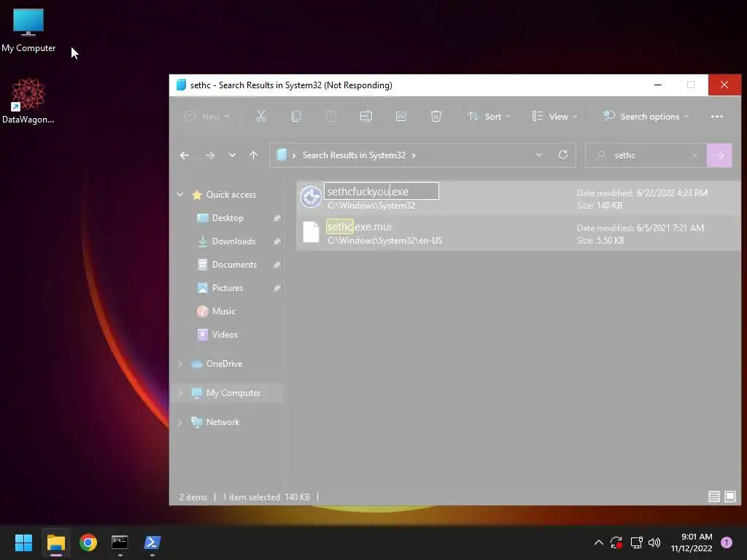Select Downloads in Quick access
The image size is (747, 560).
pyautogui.click(x=233, y=241)
